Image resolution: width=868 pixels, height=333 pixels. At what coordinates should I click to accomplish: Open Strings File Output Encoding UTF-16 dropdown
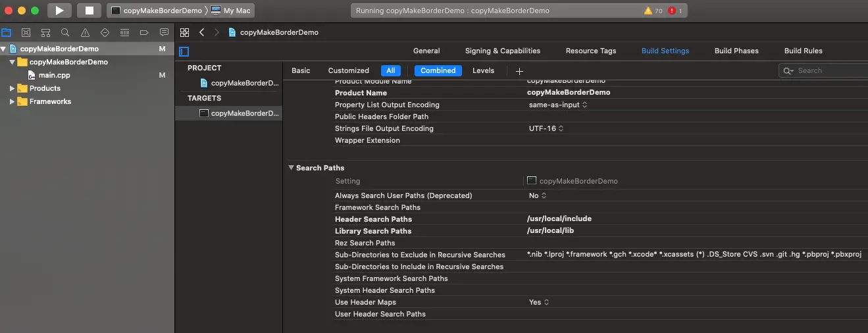pos(546,128)
